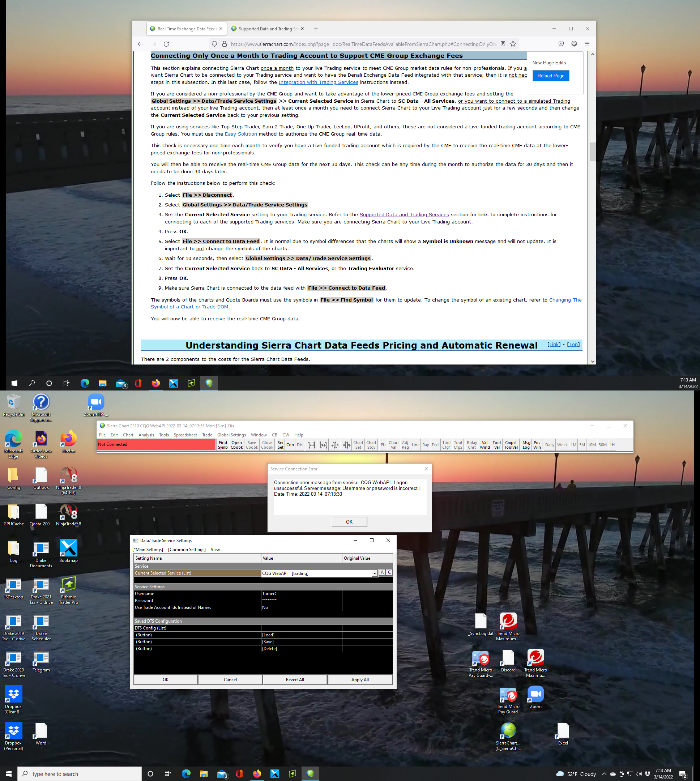Toggle Use Trade Account Ids value No
The image size is (700, 781).
tap(302, 607)
